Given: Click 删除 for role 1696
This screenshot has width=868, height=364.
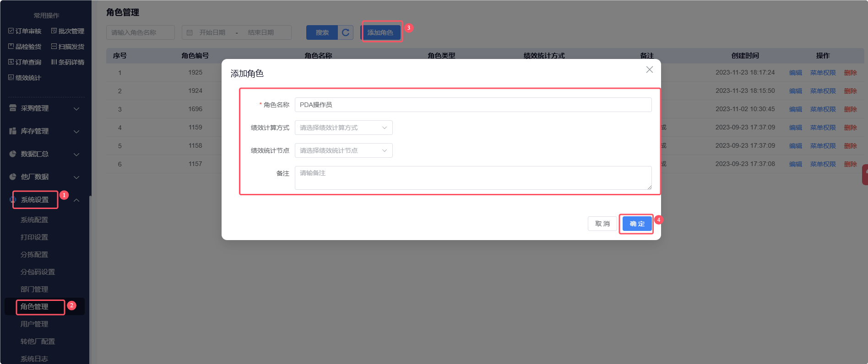Looking at the screenshot, I should click(851, 109).
